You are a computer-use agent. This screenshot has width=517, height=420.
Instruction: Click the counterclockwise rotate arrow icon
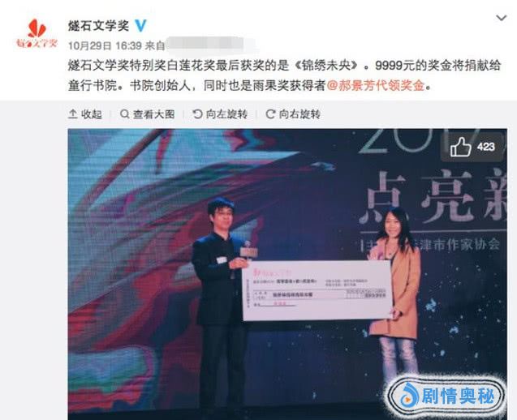[x=197, y=114]
